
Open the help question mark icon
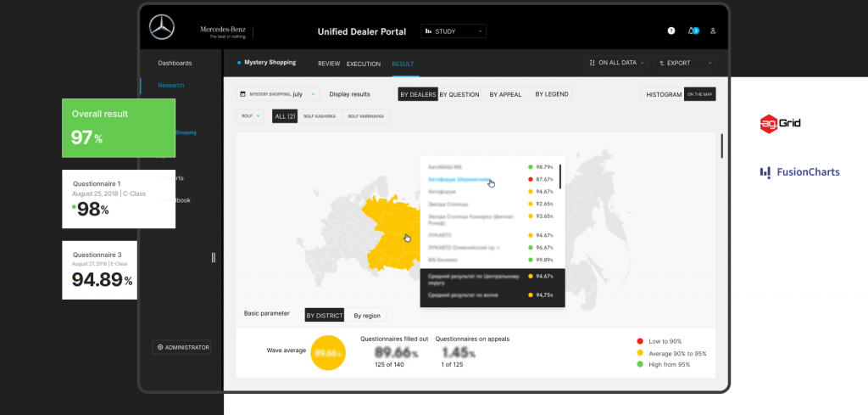pos(671,31)
